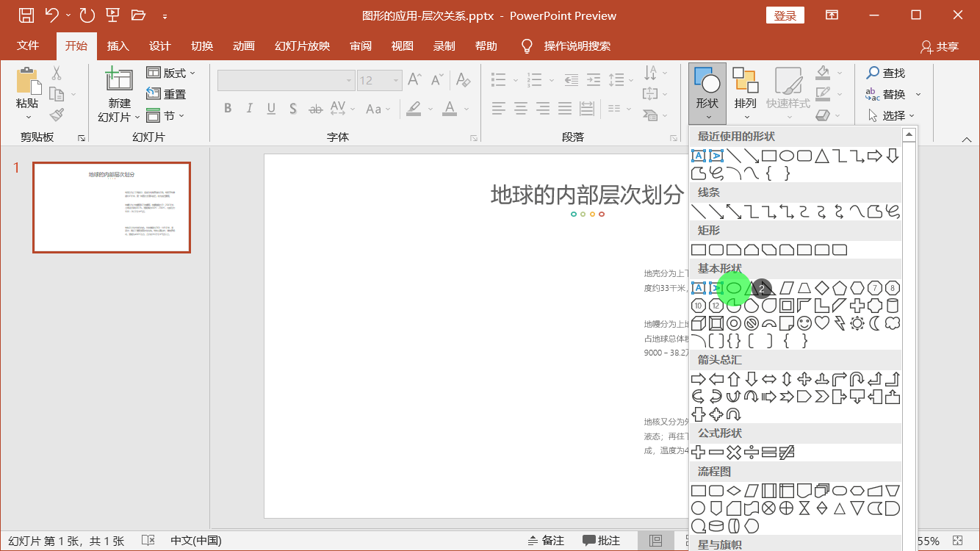The image size is (980, 551).
Task: Toggle Underline formatting
Action: 271,108
